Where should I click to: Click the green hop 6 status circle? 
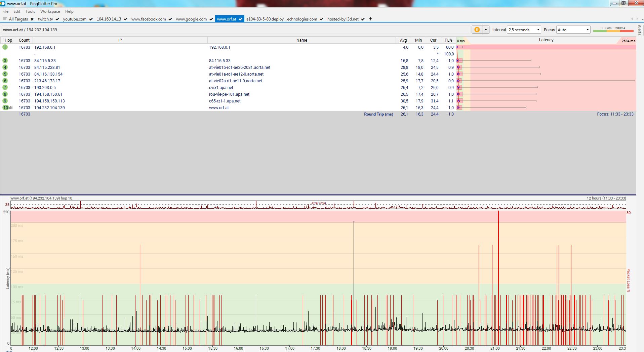[5, 81]
